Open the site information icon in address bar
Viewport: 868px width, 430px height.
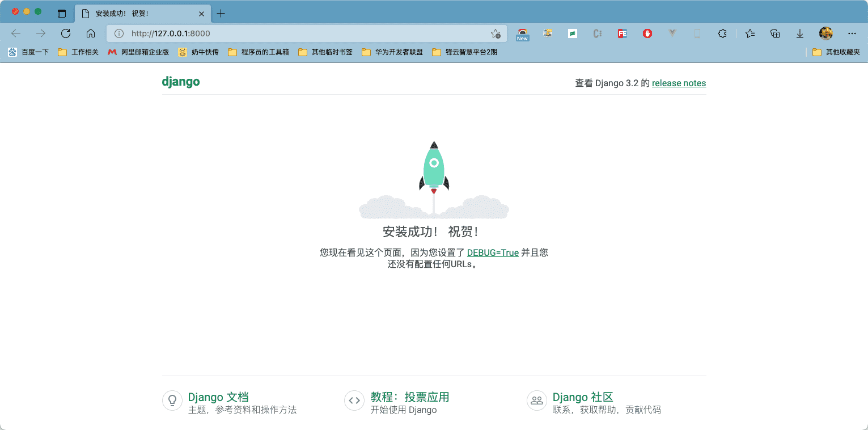[x=118, y=33]
